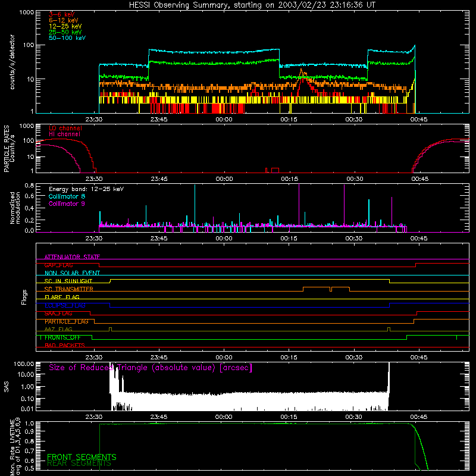Click the PARTICLE_FLAG label
This screenshot has height=476, width=476.
click(x=67, y=321)
